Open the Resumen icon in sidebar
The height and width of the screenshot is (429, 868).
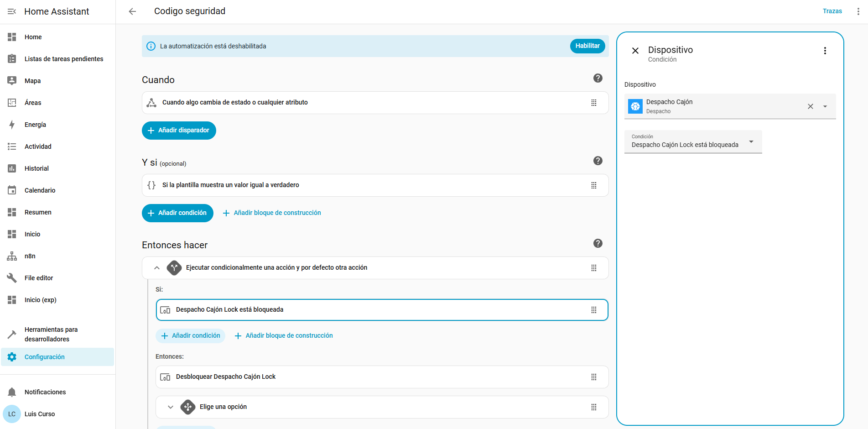tap(12, 212)
